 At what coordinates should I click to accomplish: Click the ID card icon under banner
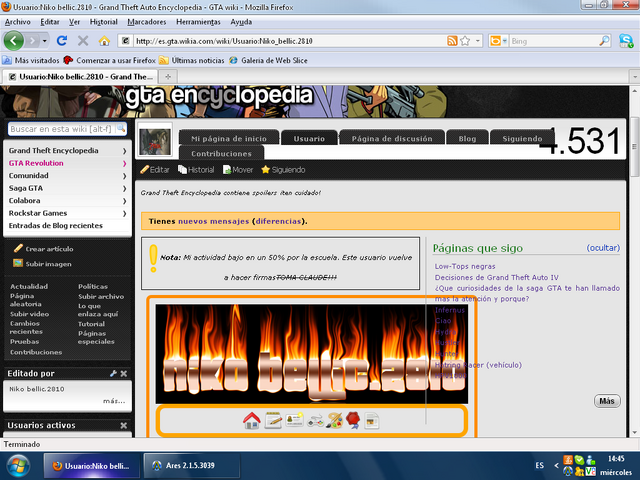(x=294, y=420)
